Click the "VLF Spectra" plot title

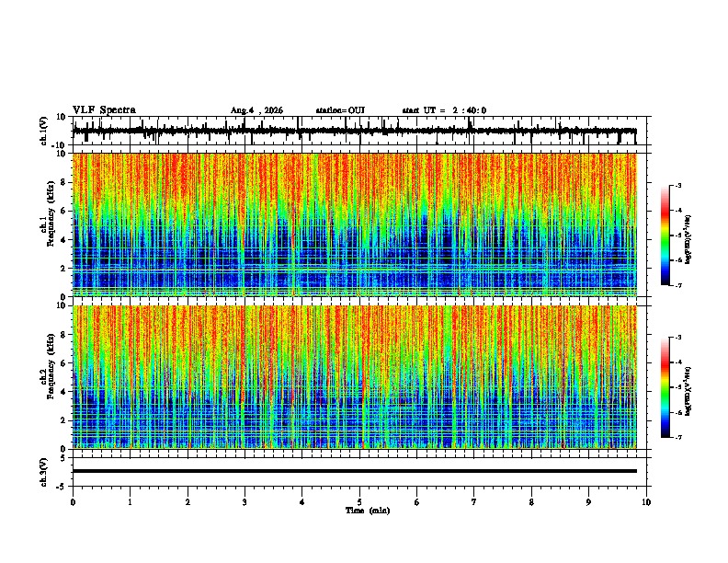click(104, 110)
